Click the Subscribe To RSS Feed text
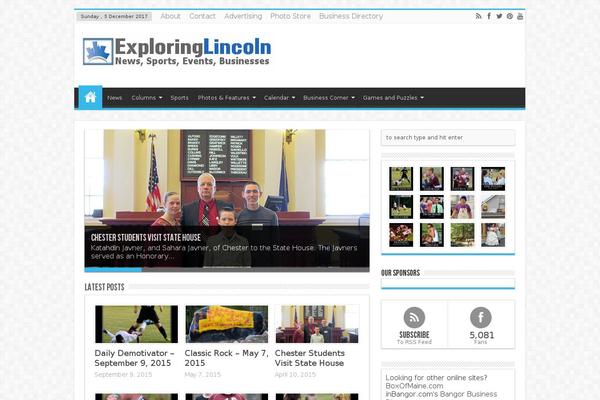 click(414, 338)
